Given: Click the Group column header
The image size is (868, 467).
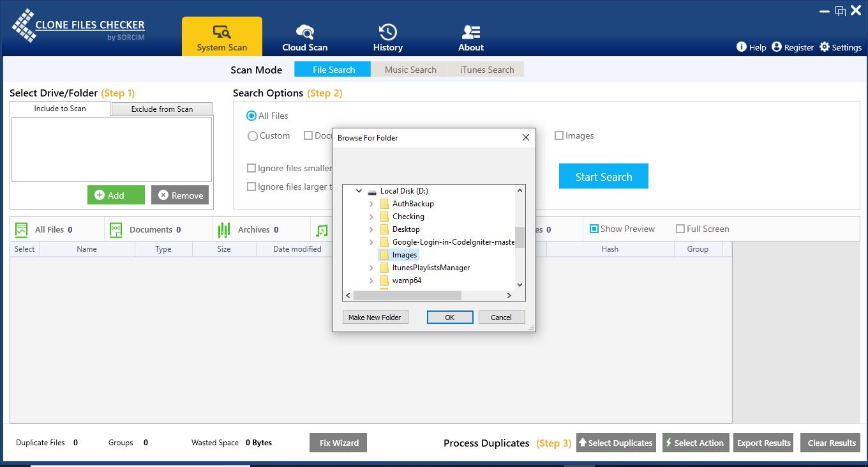Looking at the screenshot, I should [x=698, y=249].
